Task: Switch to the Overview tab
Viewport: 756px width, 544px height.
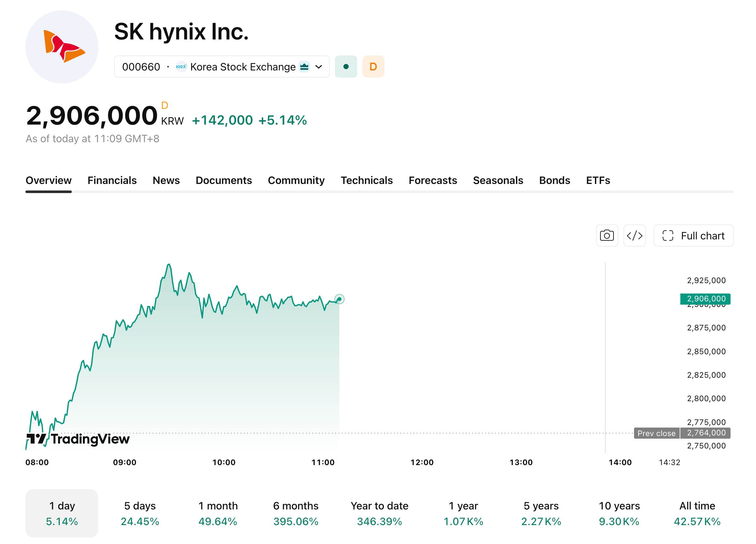Action: click(x=49, y=180)
